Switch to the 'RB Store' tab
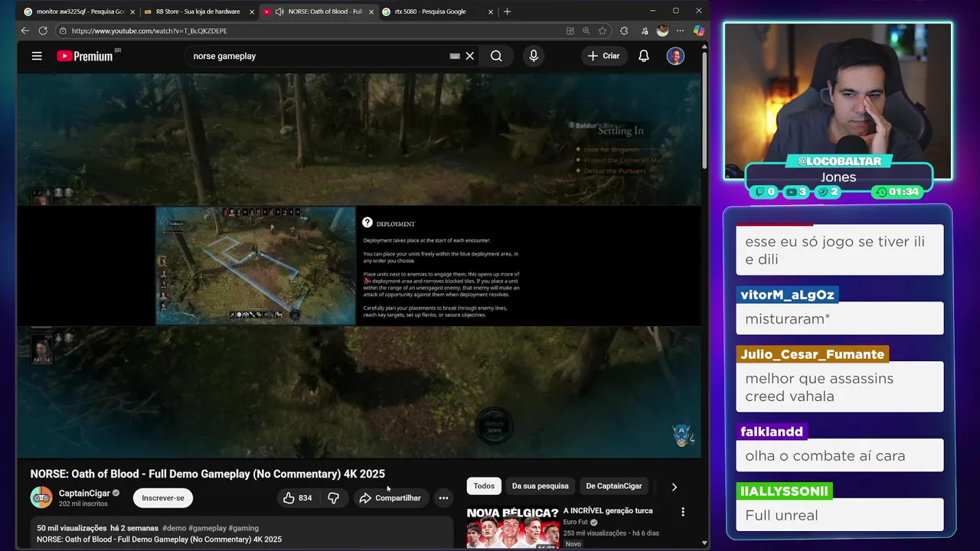The image size is (980, 551). pos(198,11)
